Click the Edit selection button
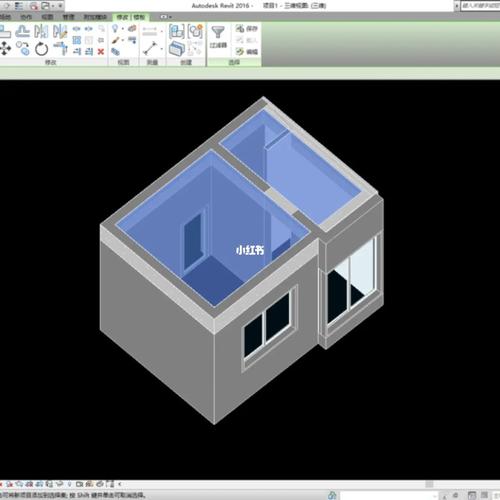The image size is (500, 500). pos(247,52)
